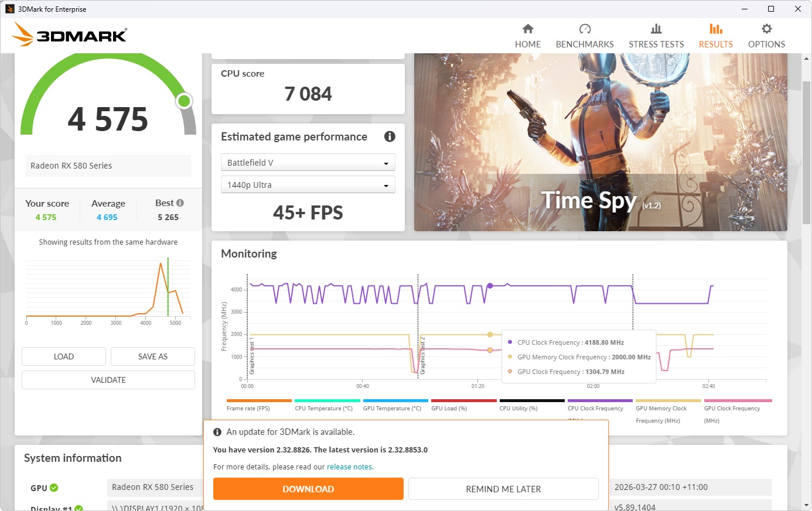Click the v5.89.1404 version value
This screenshot has height=511, width=812.
pyautogui.click(x=635, y=507)
